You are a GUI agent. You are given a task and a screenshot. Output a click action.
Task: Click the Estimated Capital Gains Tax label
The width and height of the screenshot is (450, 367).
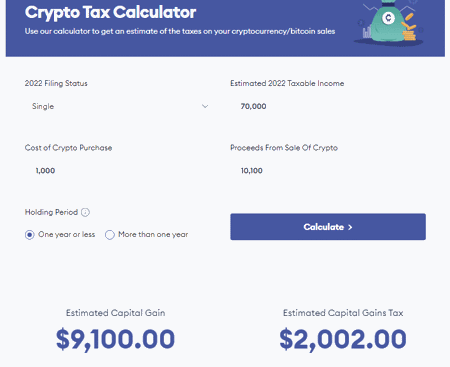point(343,313)
